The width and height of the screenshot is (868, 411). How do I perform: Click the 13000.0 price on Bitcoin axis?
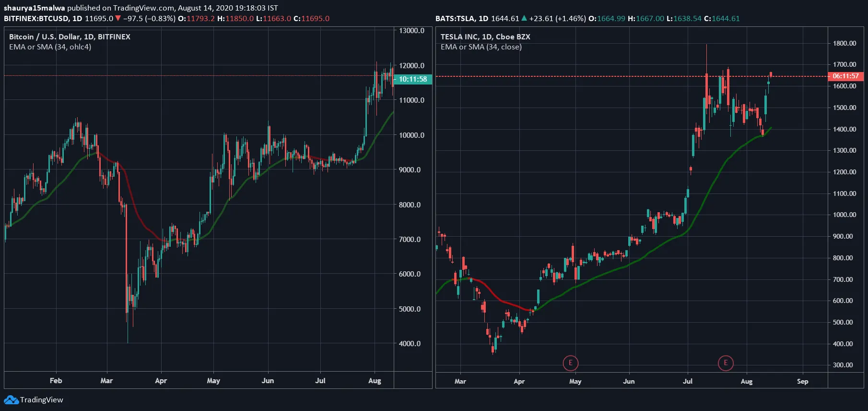coord(412,30)
